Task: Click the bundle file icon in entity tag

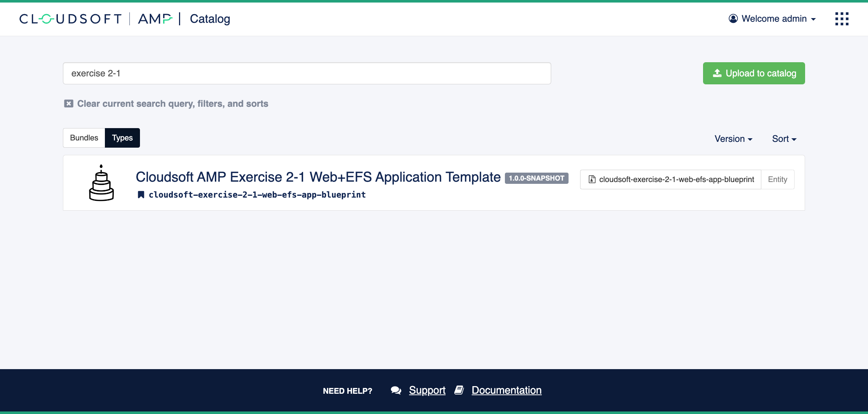Action: (x=592, y=179)
